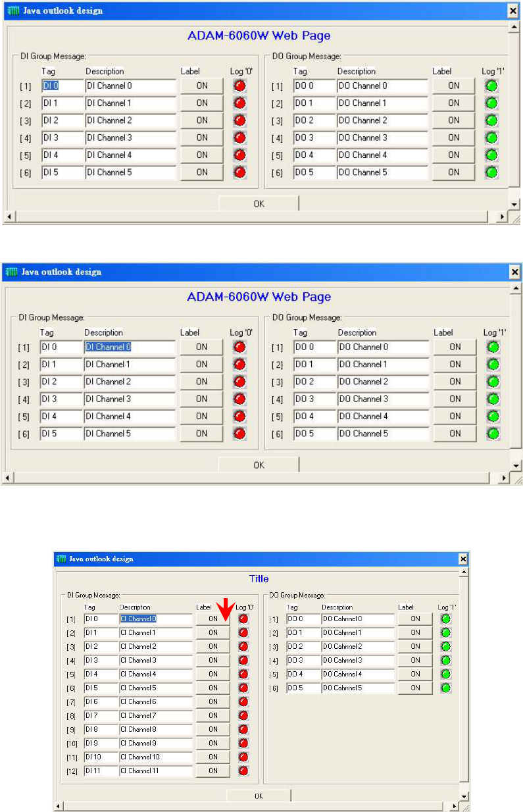Click 'DO Channel 5' description field in top window

pyautogui.click(x=382, y=172)
